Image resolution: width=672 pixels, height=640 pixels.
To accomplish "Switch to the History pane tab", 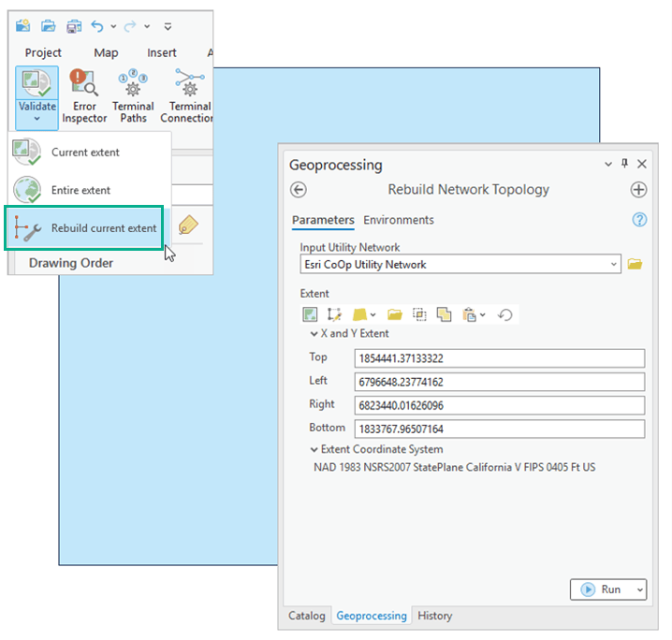I will (435, 616).
